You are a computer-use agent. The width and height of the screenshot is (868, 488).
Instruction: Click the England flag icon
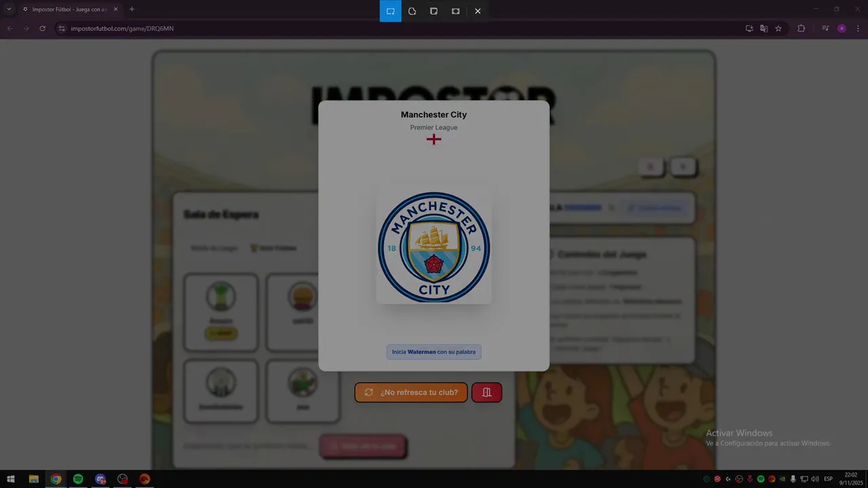click(434, 139)
